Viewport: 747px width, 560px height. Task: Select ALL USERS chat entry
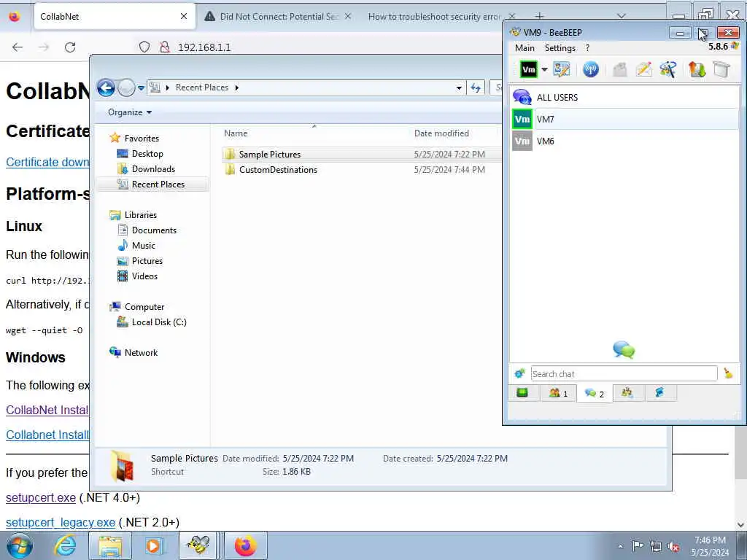click(x=624, y=97)
